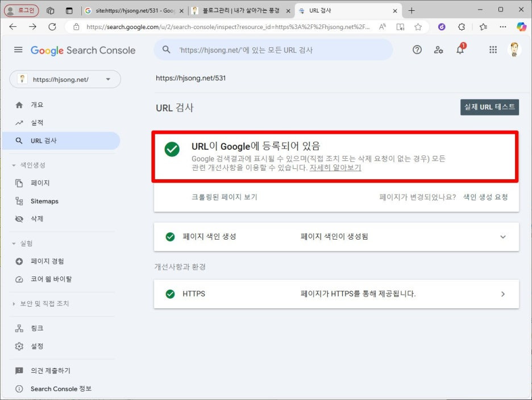
Task: Toggle the read aloud icon in address bar
Action: tap(383, 27)
